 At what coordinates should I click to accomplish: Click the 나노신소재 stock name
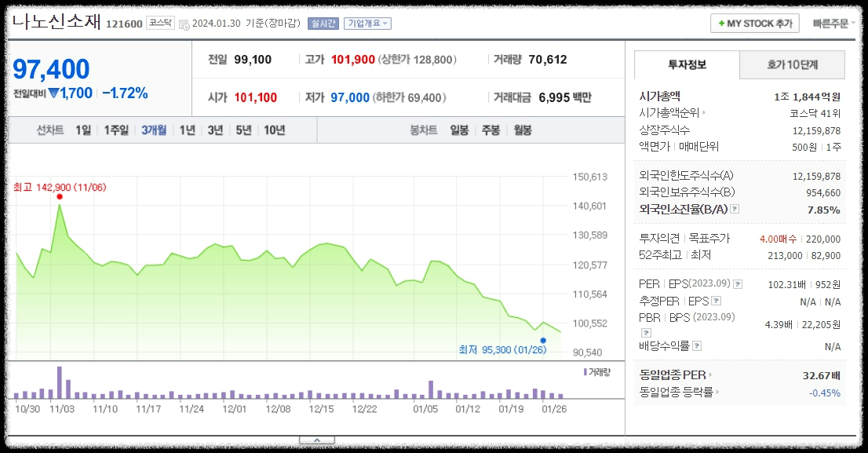click(x=57, y=21)
